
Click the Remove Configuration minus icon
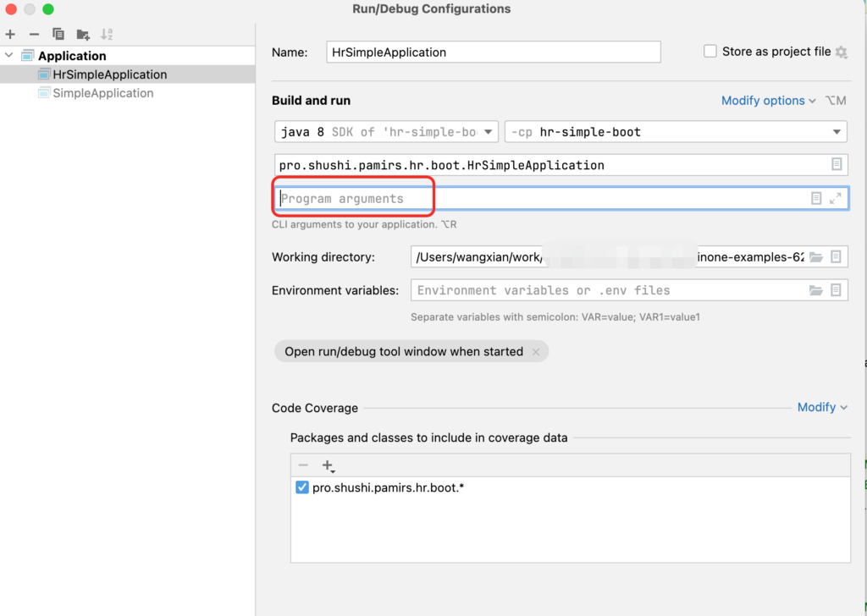tap(34, 34)
